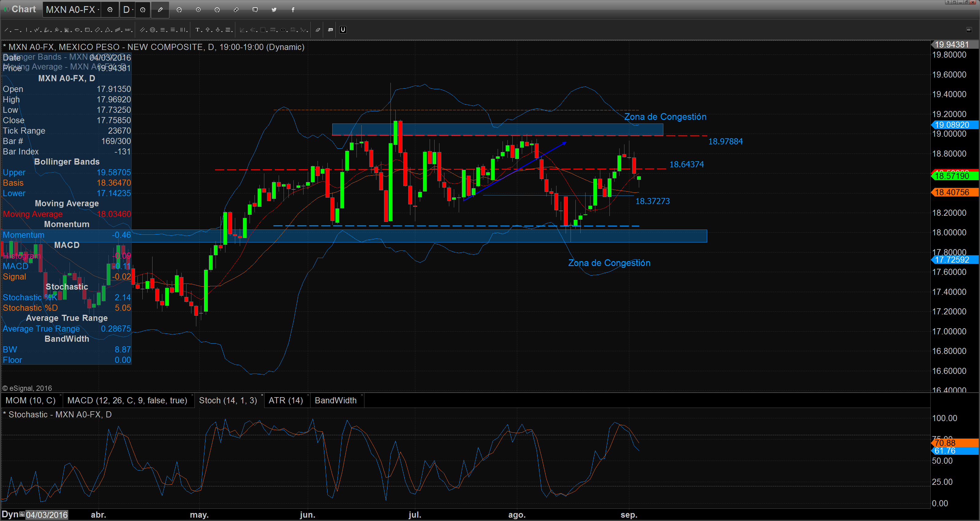Open the alerts circled-A icon
Screen dimensions: 980x521
(x=217, y=10)
